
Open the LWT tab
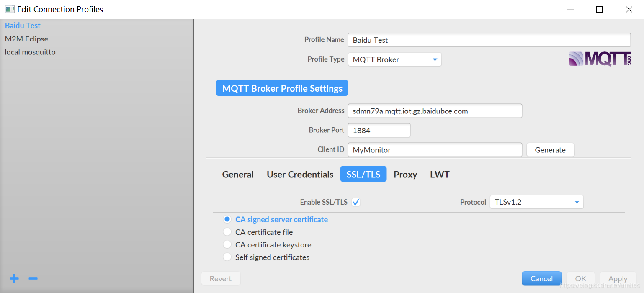[x=440, y=175]
